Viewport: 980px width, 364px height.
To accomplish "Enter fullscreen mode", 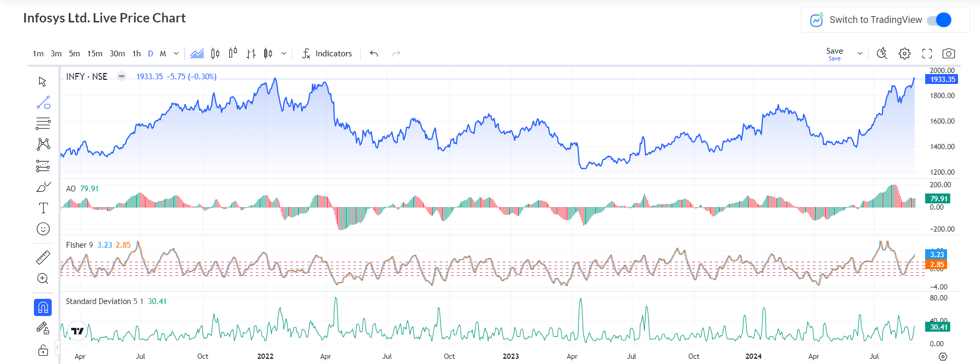I will (927, 53).
